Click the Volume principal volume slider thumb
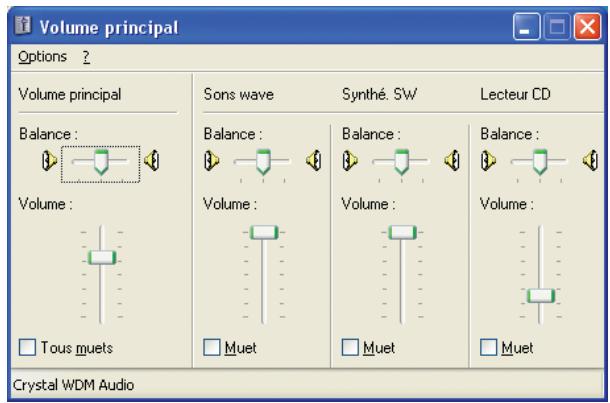 click(x=101, y=257)
